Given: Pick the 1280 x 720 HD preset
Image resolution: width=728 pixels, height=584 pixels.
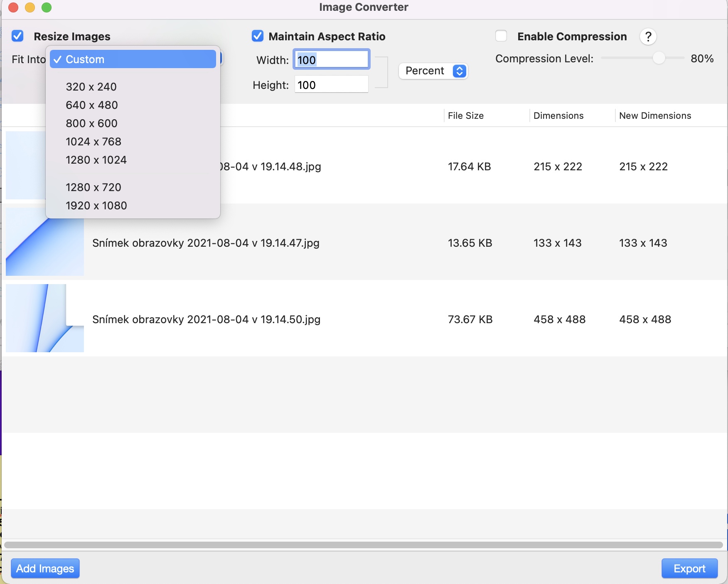Looking at the screenshot, I should tap(93, 187).
